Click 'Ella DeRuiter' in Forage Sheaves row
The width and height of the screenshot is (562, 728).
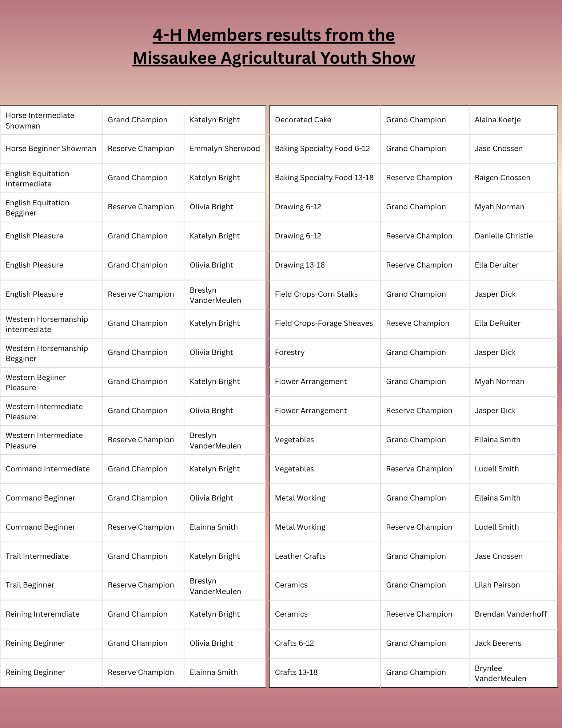pyautogui.click(x=498, y=324)
